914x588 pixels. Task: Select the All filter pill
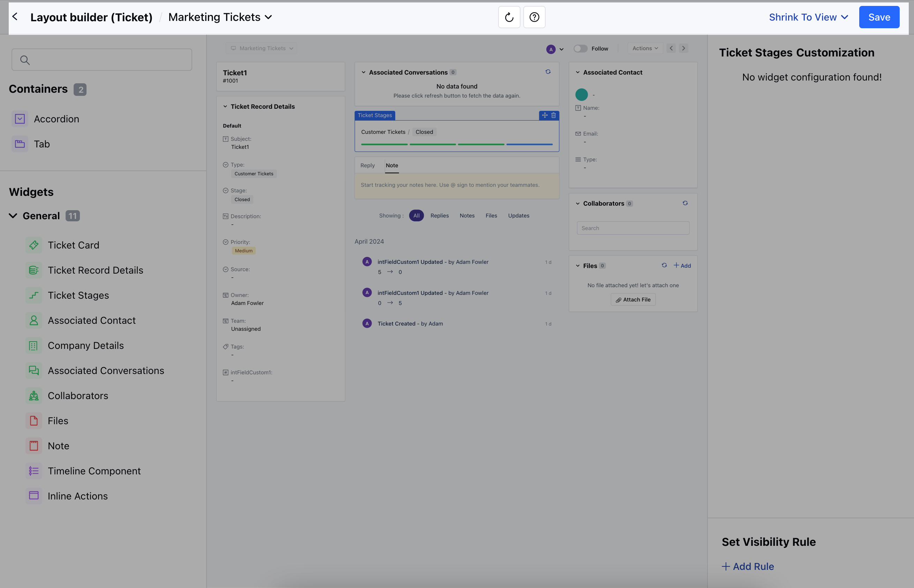tap(416, 216)
